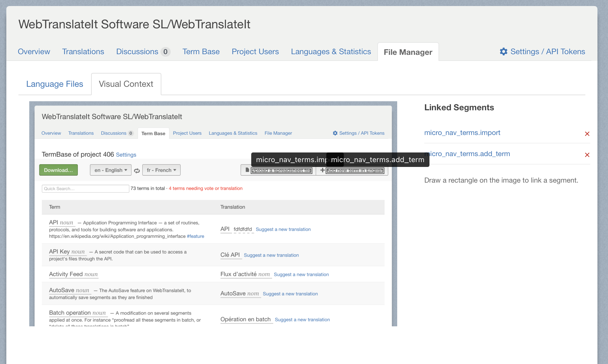
Task: Open the Discussions tab
Action: coord(137,52)
